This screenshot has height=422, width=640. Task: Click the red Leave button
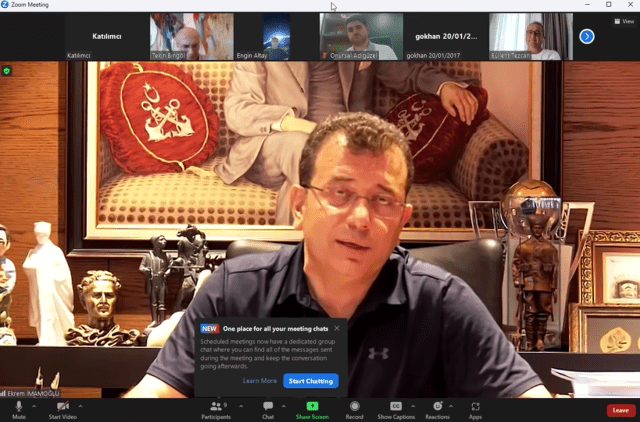620,410
